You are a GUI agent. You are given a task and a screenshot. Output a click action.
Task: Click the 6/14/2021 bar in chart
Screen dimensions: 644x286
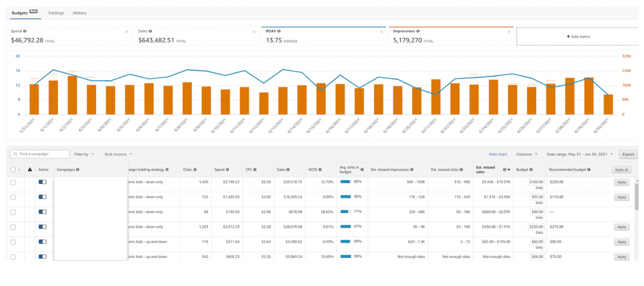coord(302,100)
